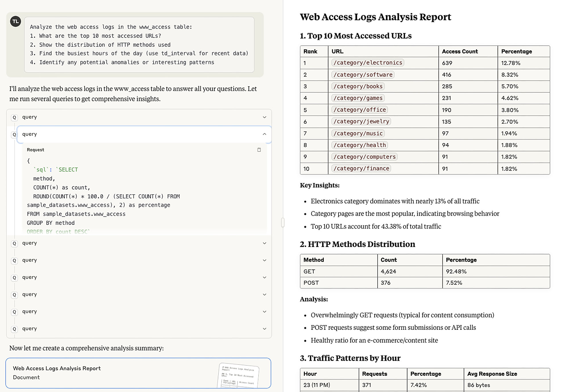Image resolution: width=563 pixels, height=392 pixels.
Task: Click the /category/books link in the table
Action: click(x=358, y=86)
